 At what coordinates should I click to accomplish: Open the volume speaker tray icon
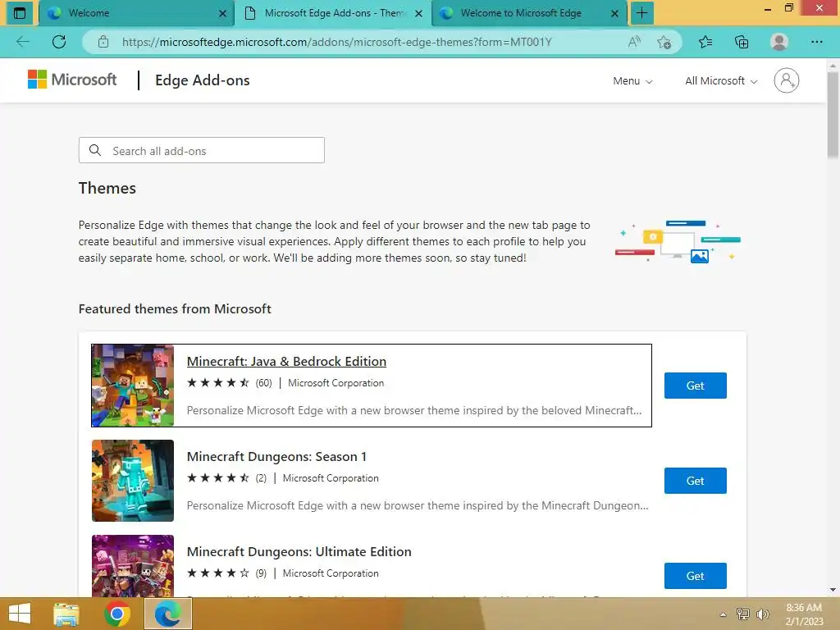coord(762,614)
